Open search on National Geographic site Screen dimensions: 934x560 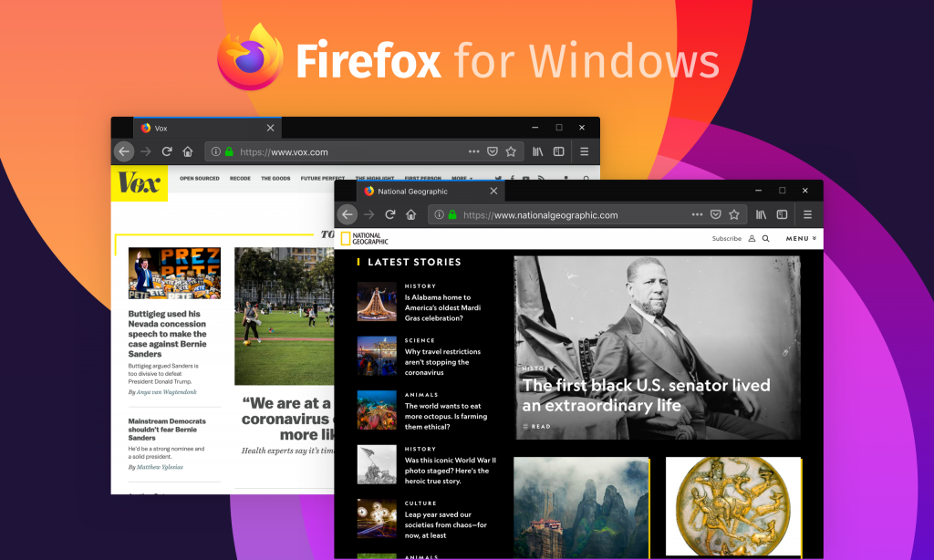(x=766, y=238)
